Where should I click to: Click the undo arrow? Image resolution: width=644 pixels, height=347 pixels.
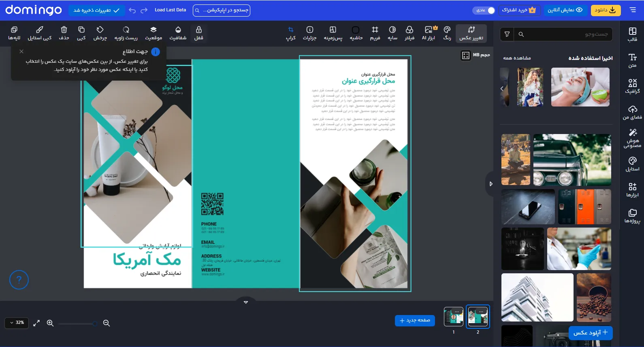point(132,10)
